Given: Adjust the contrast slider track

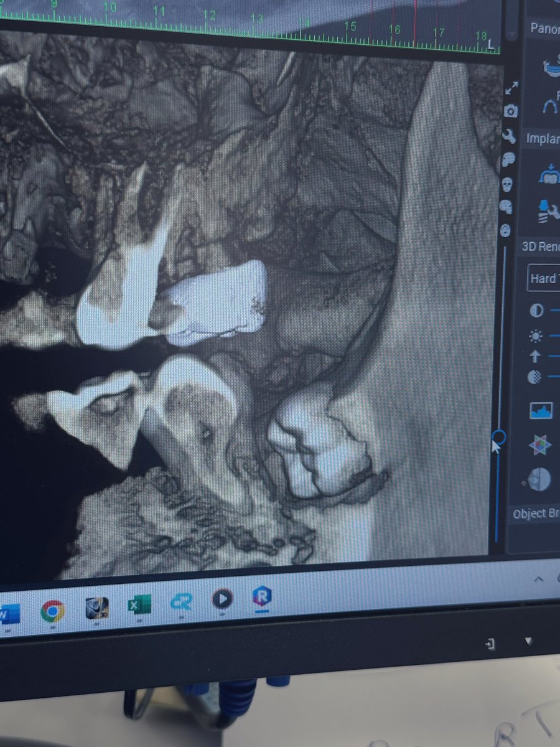Looking at the screenshot, I should (x=554, y=310).
